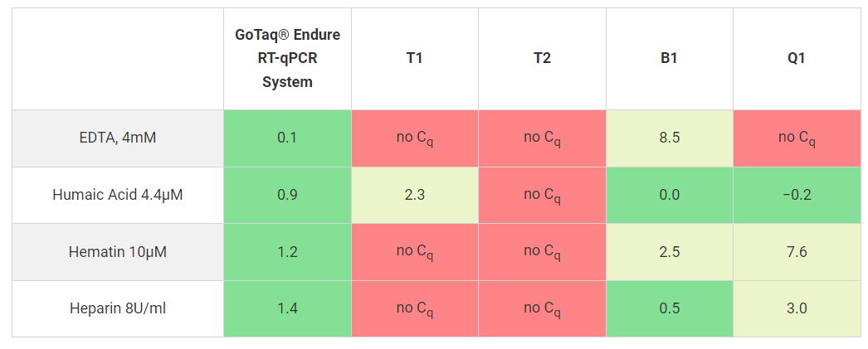Click the Heparin 8U/ml row label

(117, 308)
